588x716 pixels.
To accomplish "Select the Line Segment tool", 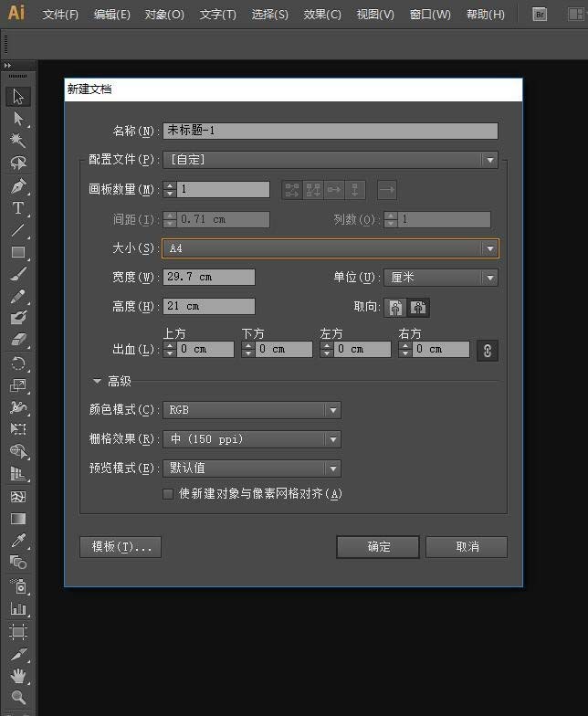I will (18, 230).
